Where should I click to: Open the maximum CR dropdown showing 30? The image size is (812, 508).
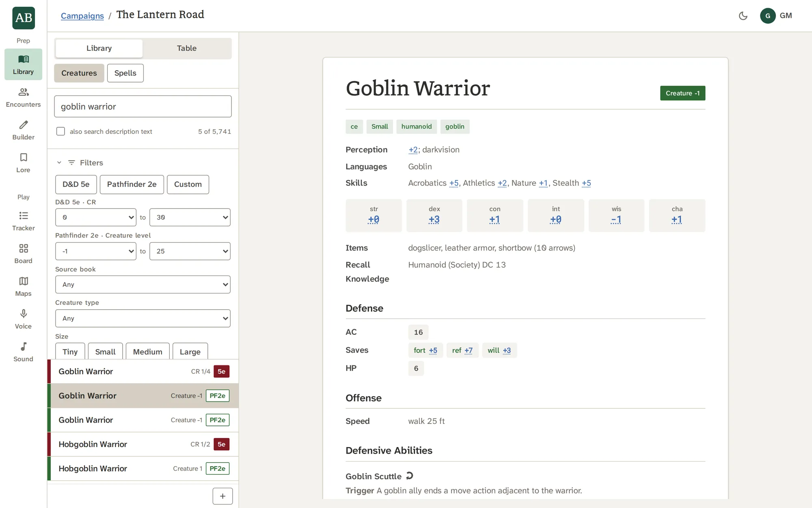pos(190,217)
